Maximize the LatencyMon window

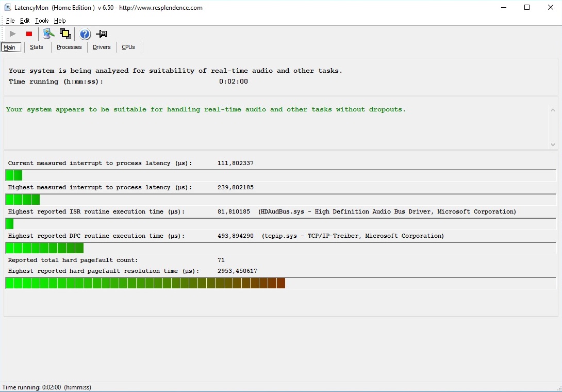tap(527, 8)
